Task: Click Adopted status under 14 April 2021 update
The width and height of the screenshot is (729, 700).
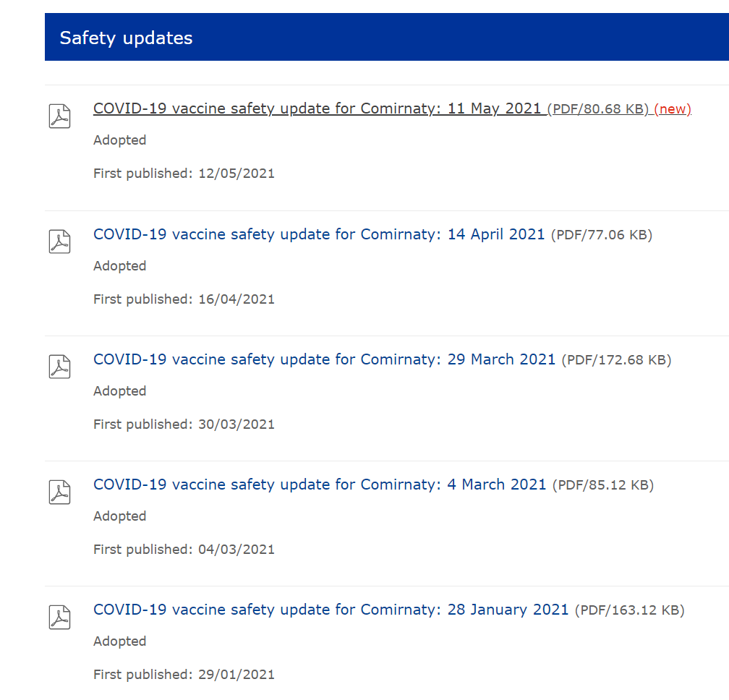Action: [119, 266]
